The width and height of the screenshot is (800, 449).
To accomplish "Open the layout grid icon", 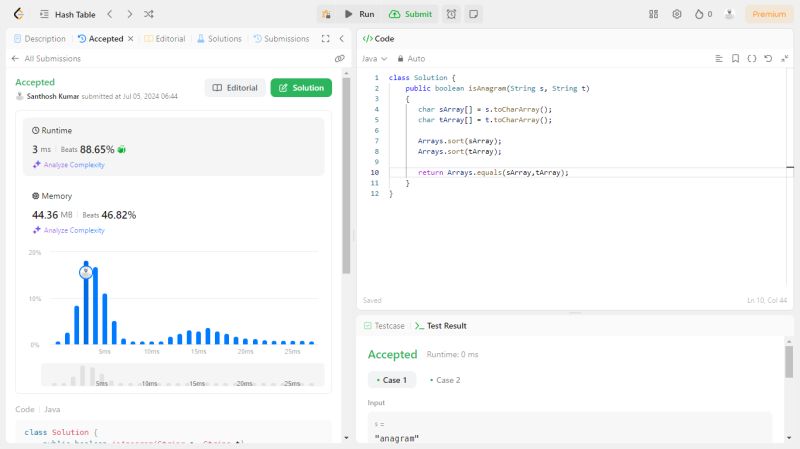I will [654, 14].
